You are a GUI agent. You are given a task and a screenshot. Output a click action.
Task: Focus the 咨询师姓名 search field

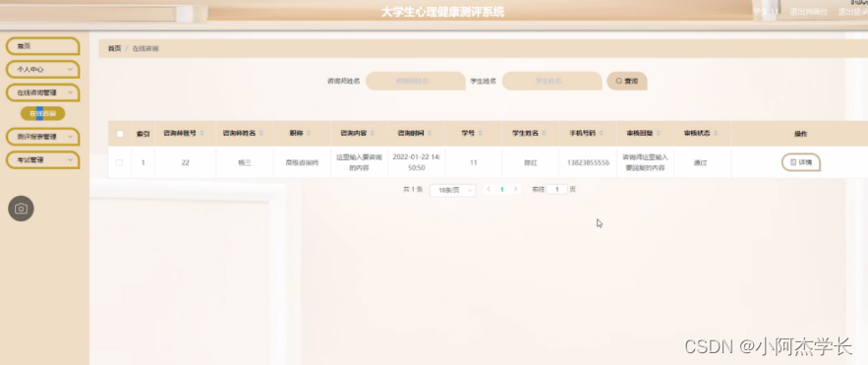[x=415, y=81]
